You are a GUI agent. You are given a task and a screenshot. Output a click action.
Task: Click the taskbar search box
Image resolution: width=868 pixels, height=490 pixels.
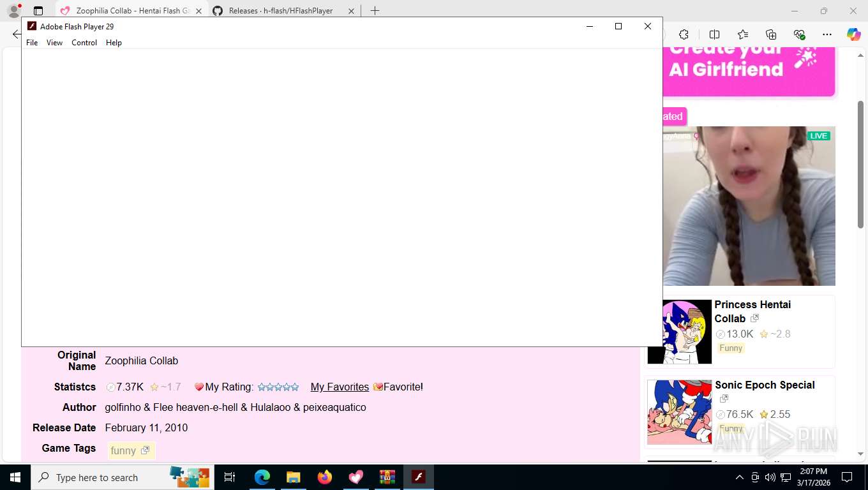coord(123,477)
